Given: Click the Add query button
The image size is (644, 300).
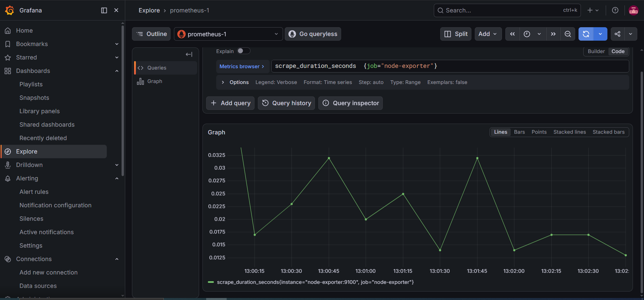Looking at the screenshot, I should pyautogui.click(x=230, y=103).
